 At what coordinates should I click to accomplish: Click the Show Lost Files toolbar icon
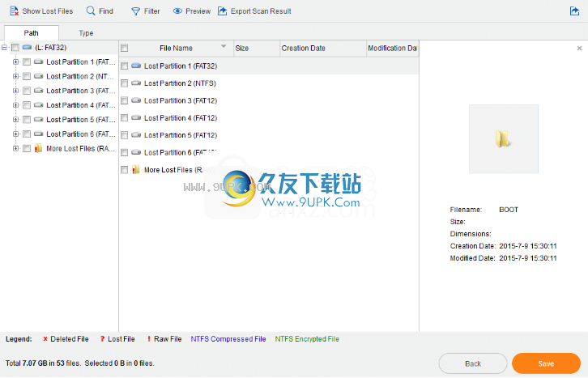point(14,11)
